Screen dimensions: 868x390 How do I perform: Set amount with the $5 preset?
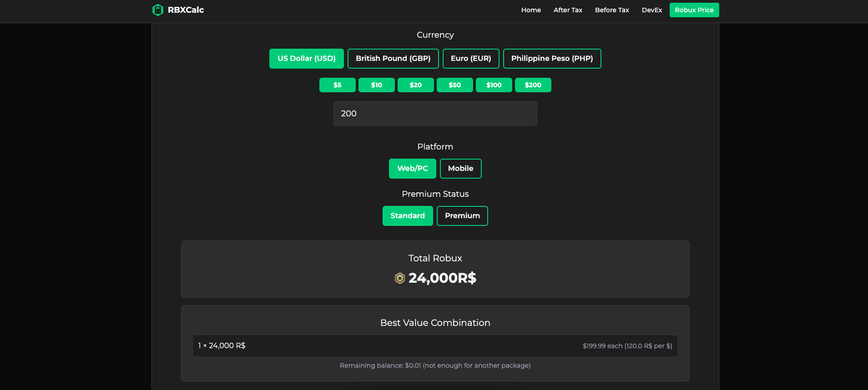[x=338, y=85]
